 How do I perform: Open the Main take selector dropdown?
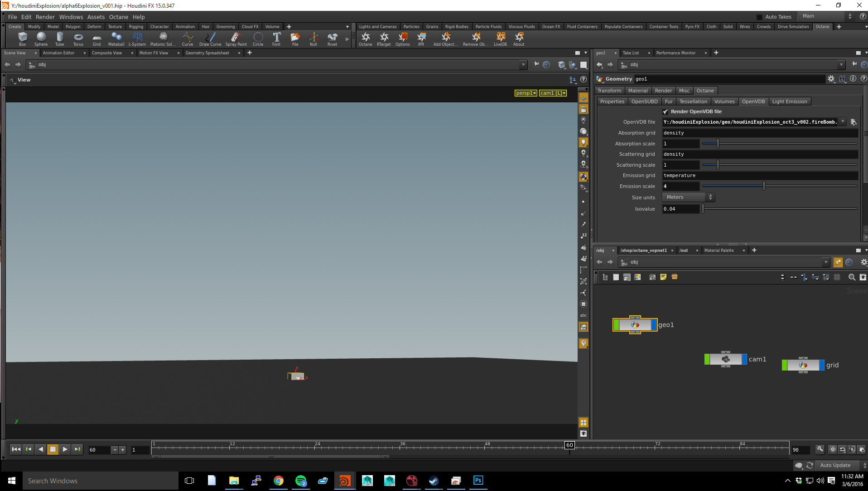pos(826,16)
